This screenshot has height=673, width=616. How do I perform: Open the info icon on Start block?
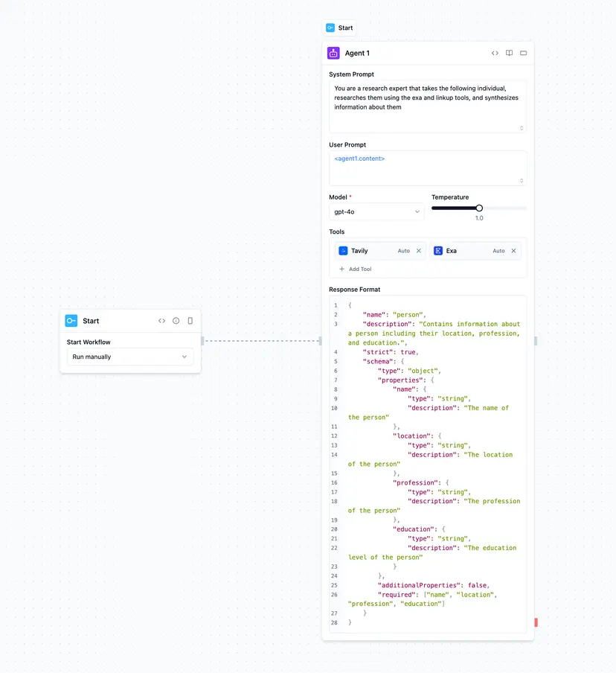click(x=176, y=321)
